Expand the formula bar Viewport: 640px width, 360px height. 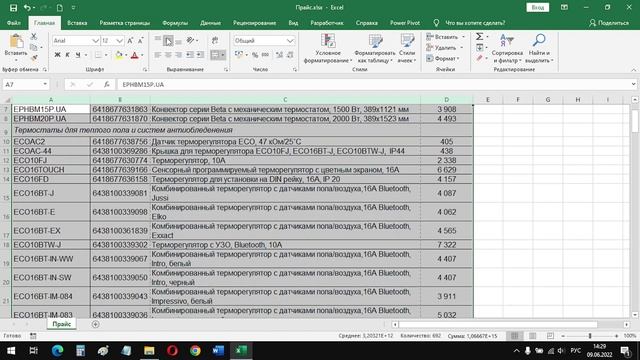point(633,84)
